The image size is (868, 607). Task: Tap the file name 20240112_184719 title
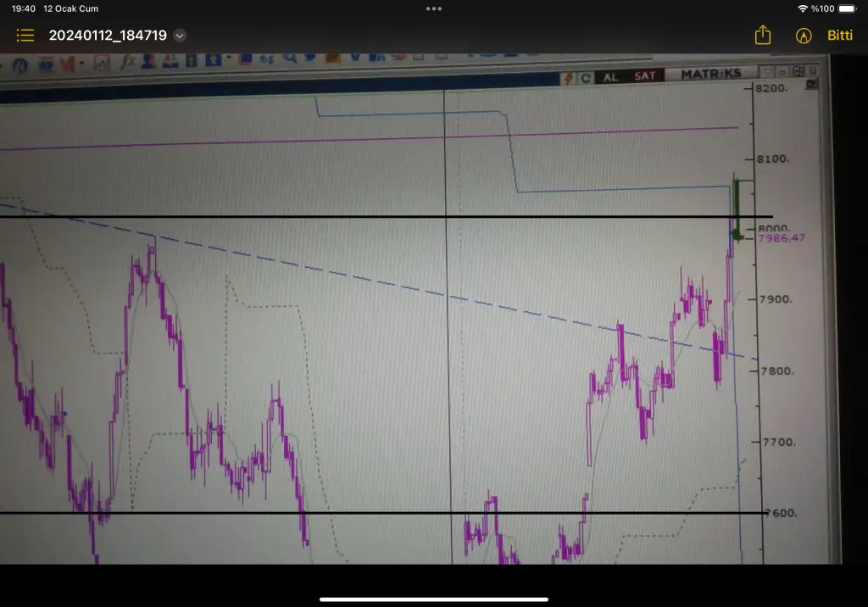coord(108,36)
